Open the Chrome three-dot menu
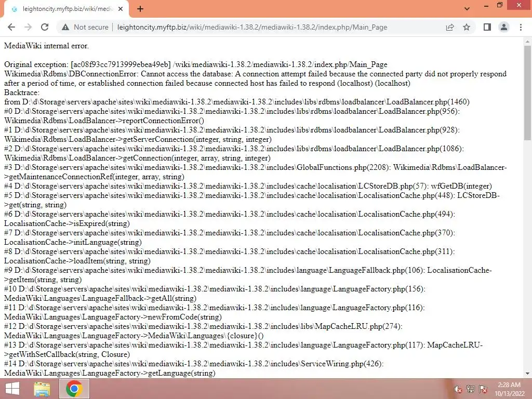 click(521, 27)
